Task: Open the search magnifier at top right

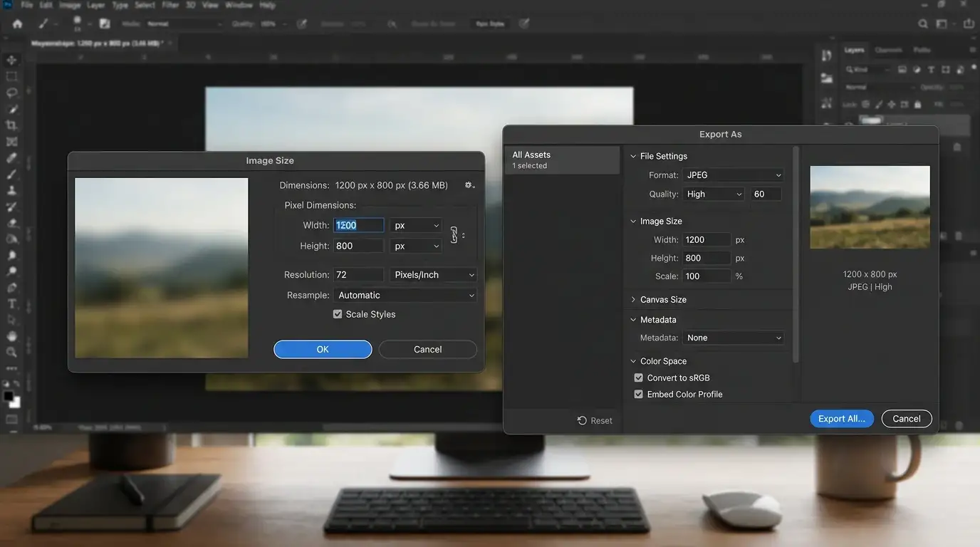Action: [923, 24]
